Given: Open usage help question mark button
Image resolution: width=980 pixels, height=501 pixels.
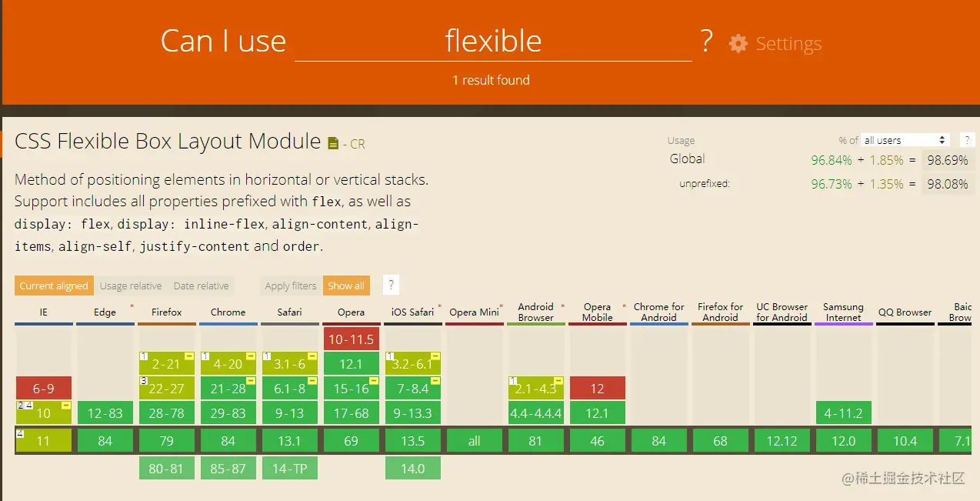Looking at the screenshot, I should tap(967, 140).
